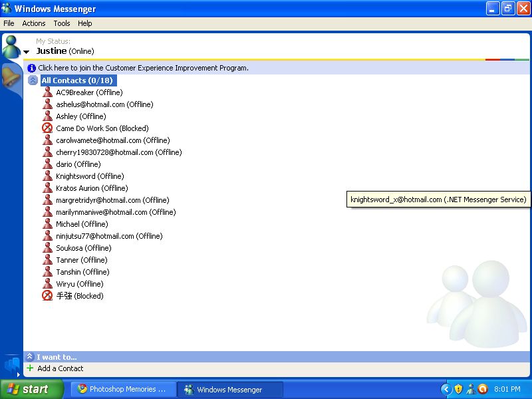Click the marilynmaniwe@hotmail.com contact icon
The image size is (532, 399).
click(x=47, y=211)
